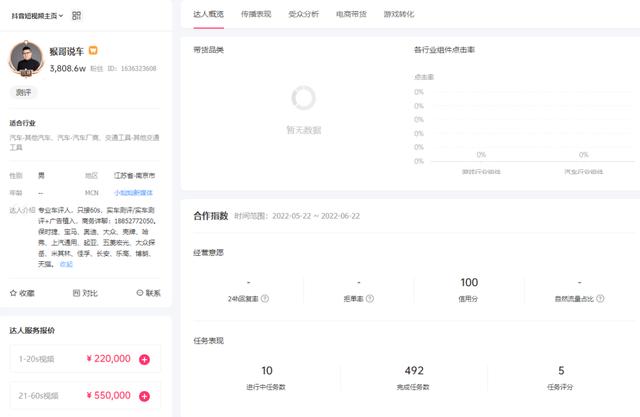Click the time range 2022-05-22 ~ 2022-06-22
640x417 pixels.
[x=316, y=216]
